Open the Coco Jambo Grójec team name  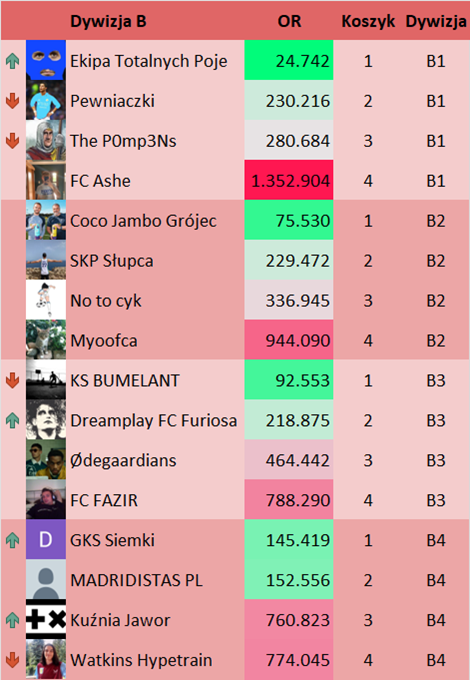pos(143,221)
